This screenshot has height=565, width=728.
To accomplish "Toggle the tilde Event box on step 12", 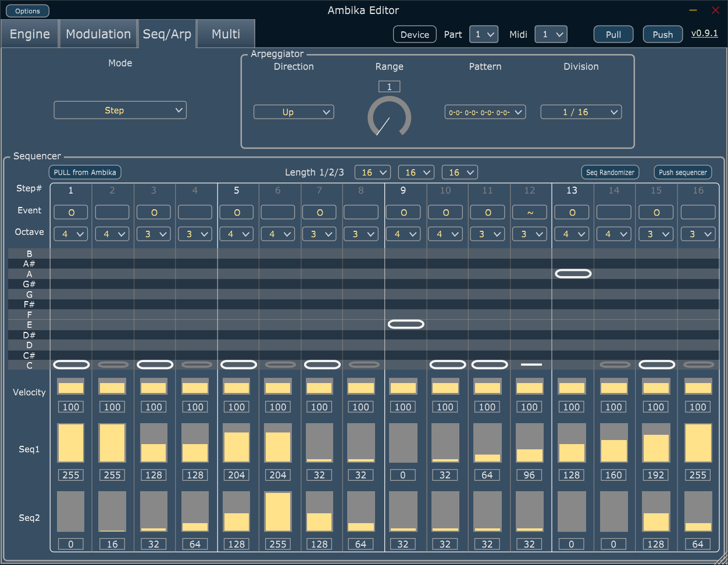I will pyautogui.click(x=529, y=212).
